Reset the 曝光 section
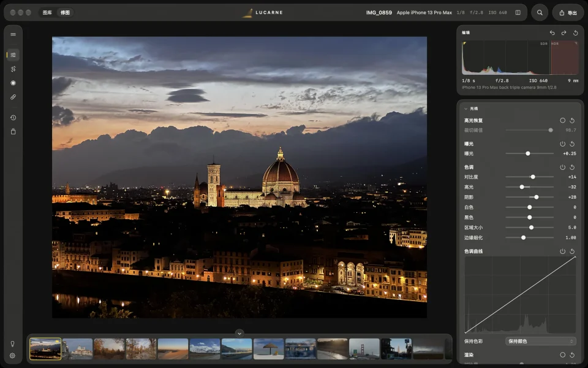 click(x=572, y=144)
